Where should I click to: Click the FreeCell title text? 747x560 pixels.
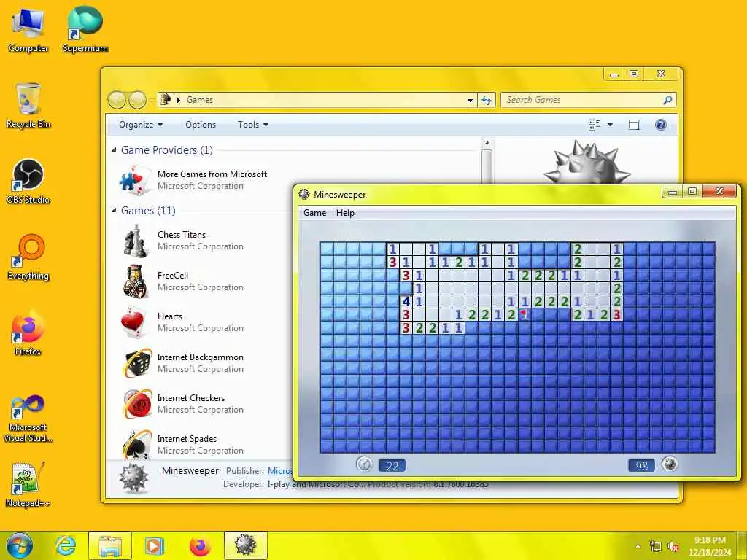(172, 275)
